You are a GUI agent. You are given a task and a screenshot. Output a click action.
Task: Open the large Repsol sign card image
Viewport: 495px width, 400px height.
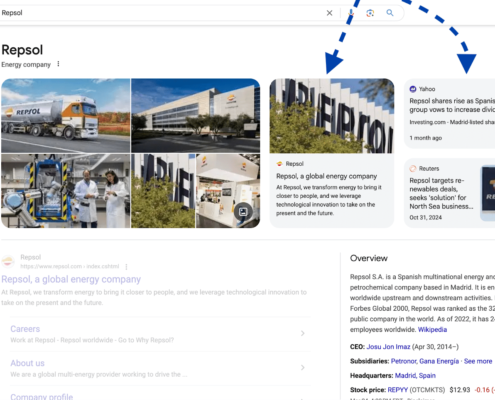click(x=332, y=116)
